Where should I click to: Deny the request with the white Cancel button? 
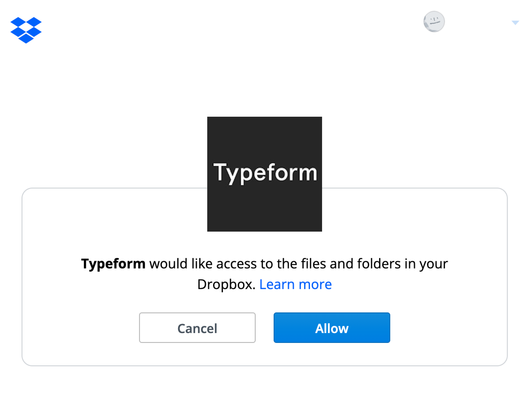pyautogui.click(x=197, y=328)
